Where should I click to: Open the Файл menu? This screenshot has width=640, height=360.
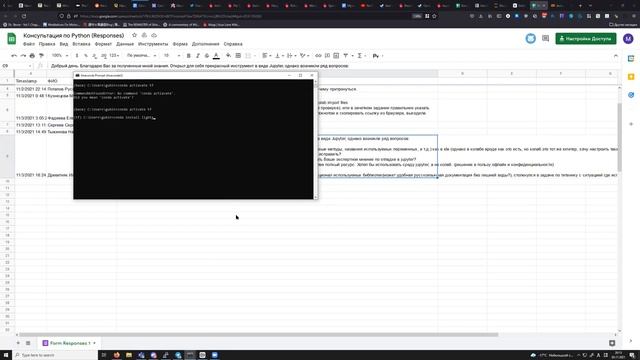29,44
